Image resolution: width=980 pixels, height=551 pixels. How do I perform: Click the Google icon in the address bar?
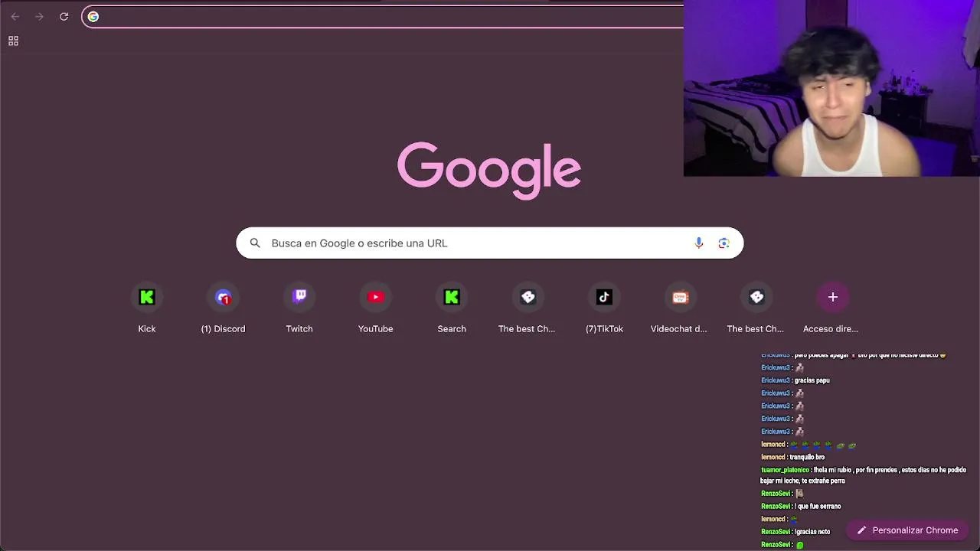click(93, 17)
